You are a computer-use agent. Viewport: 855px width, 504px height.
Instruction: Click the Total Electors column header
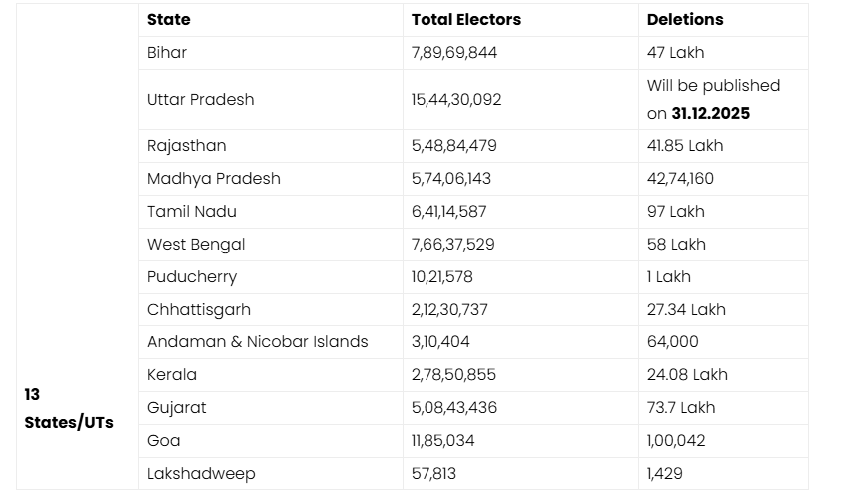tap(465, 19)
